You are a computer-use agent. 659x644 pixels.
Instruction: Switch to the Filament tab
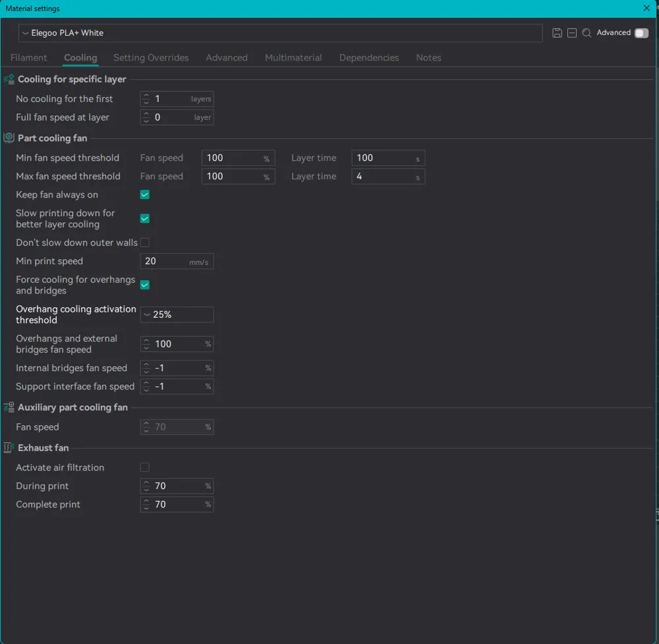pyautogui.click(x=28, y=58)
